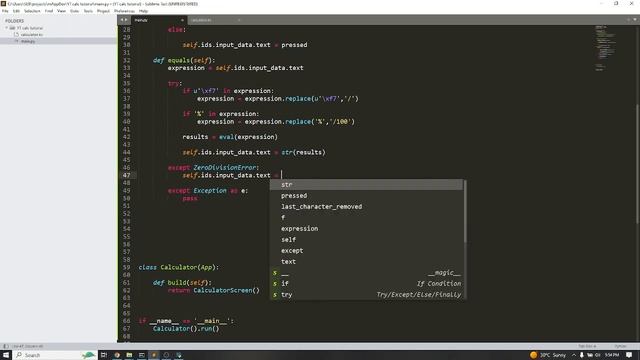Insert the 'if' If Condition snippet
Viewport: 640px width, 360px height.
pyautogui.click(x=367, y=284)
